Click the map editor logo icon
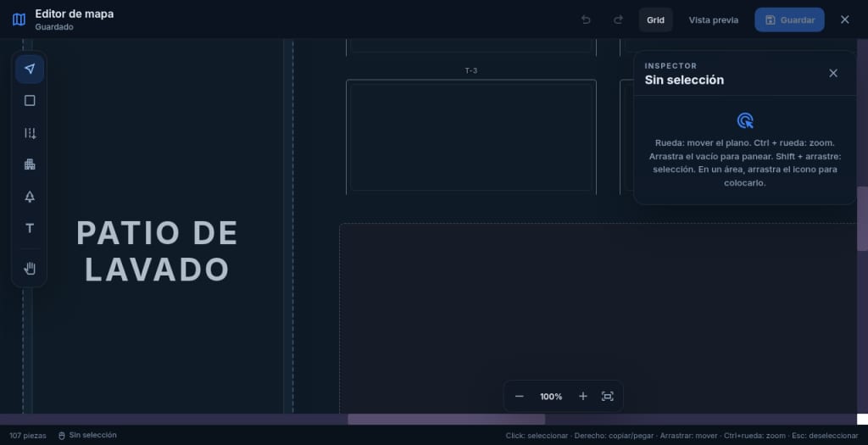This screenshot has width=868, height=445. [19, 19]
